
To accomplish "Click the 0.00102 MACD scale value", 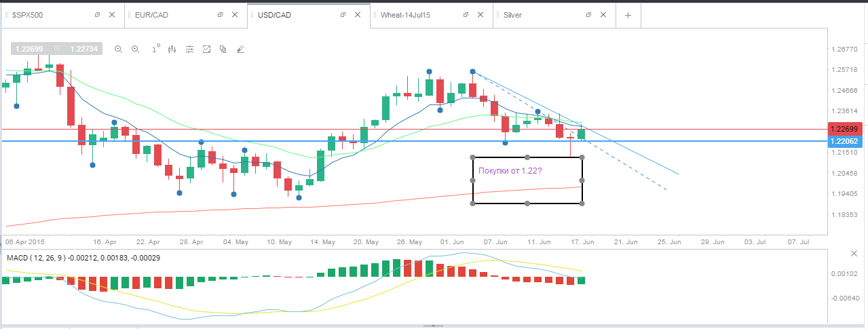I will pos(844,274).
